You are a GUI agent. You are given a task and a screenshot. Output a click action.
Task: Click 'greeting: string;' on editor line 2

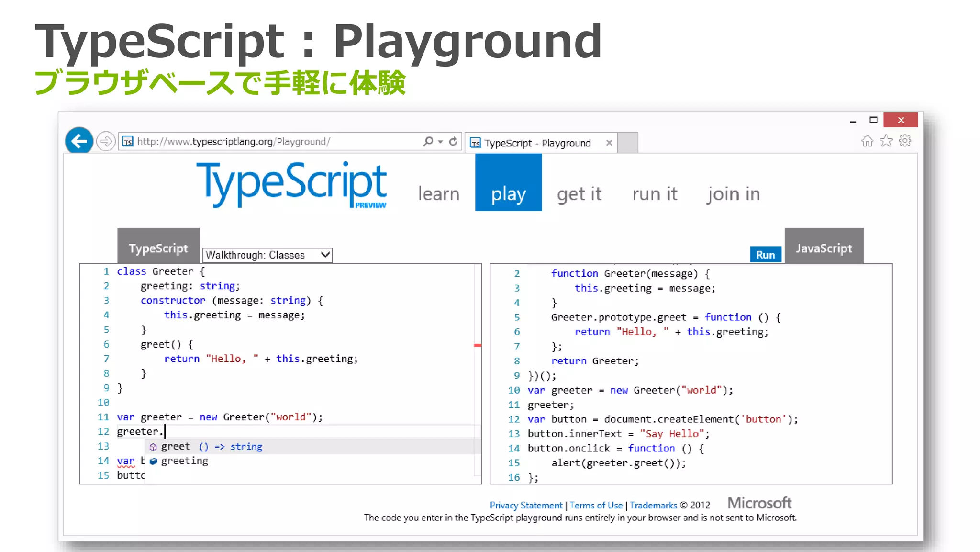pyautogui.click(x=190, y=286)
